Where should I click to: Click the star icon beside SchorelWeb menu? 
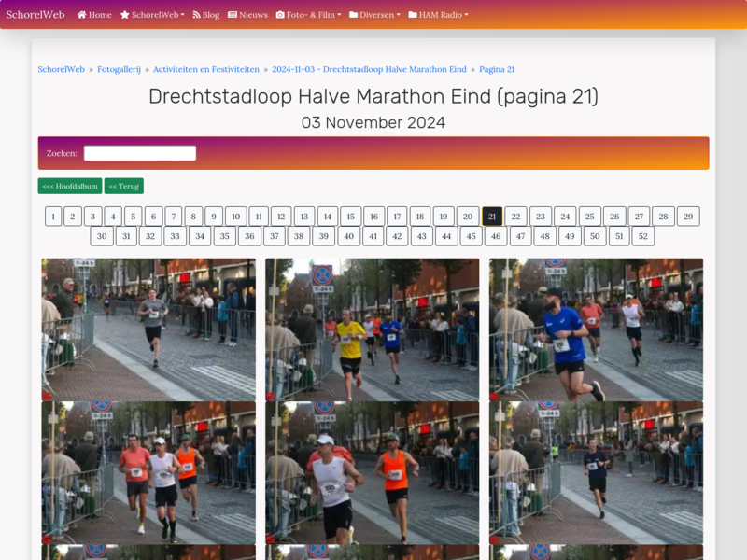(125, 15)
